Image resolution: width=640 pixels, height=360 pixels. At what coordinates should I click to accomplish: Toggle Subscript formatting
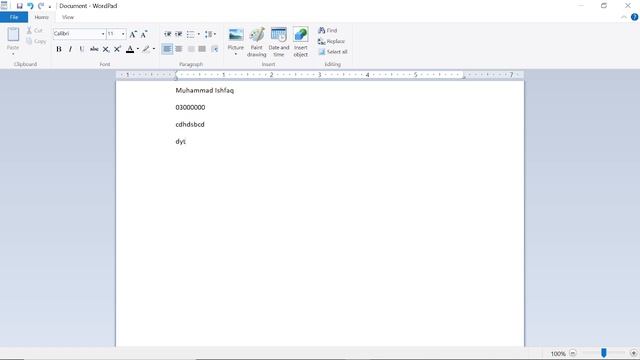(106, 49)
